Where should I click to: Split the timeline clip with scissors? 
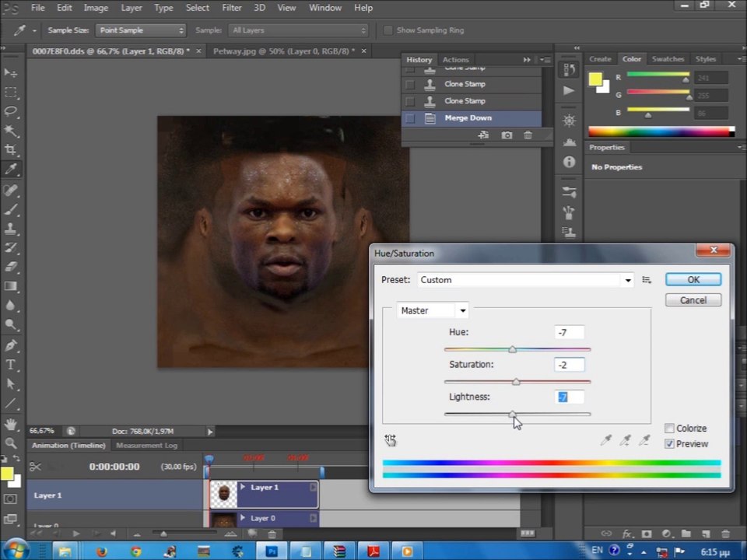35,467
